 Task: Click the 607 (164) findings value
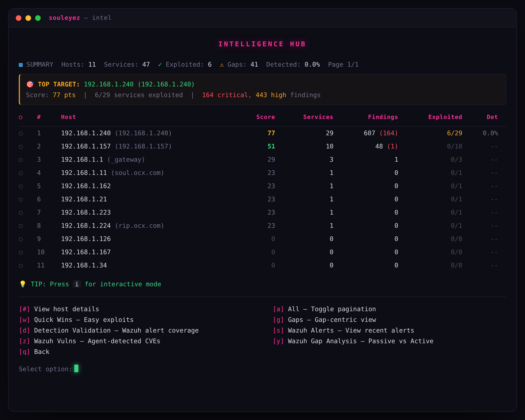click(381, 133)
